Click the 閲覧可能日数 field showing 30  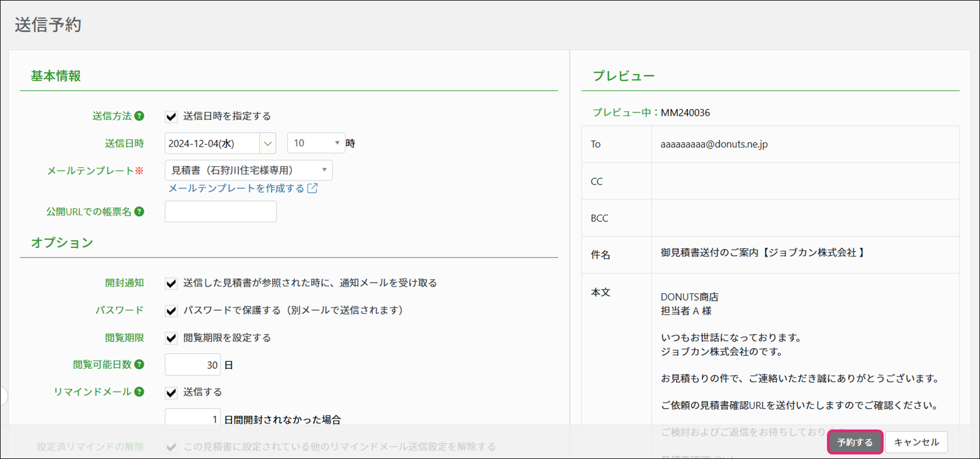coord(193,365)
